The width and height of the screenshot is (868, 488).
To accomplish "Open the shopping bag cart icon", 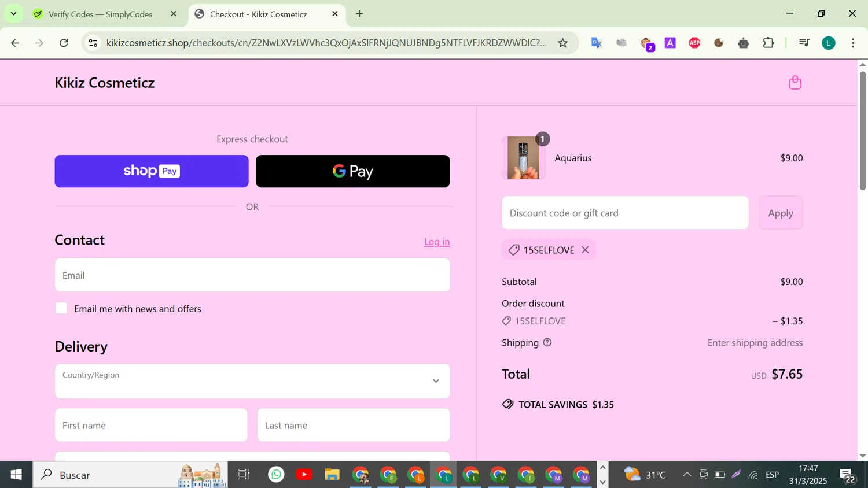I will [x=795, y=83].
